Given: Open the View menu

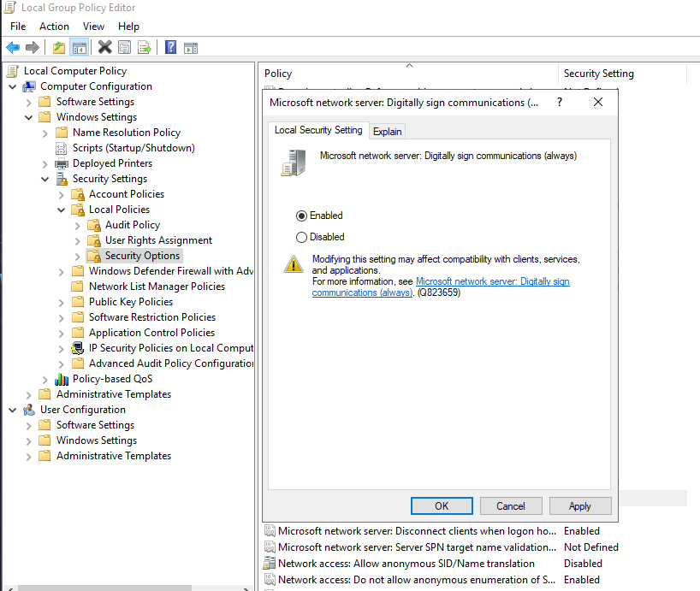Looking at the screenshot, I should pos(93,27).
